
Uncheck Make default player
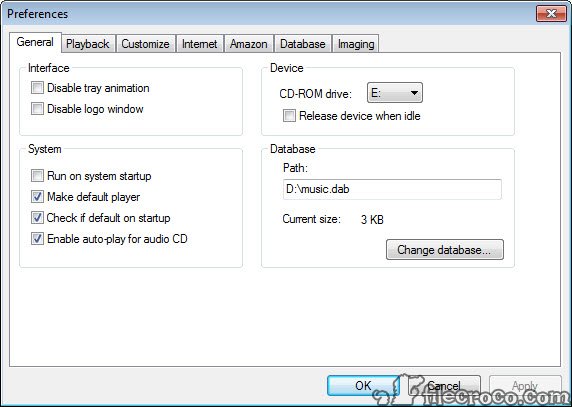(37, 197)
